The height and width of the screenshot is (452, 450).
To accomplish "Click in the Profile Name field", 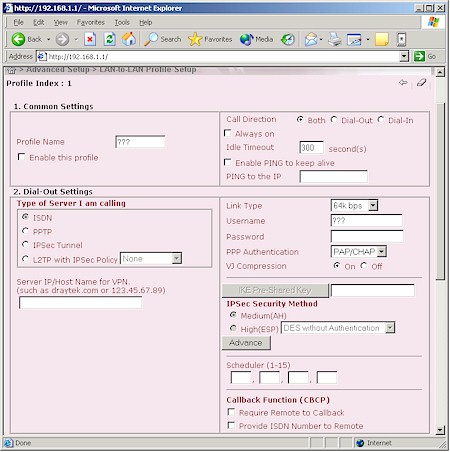I will point(140,142).
